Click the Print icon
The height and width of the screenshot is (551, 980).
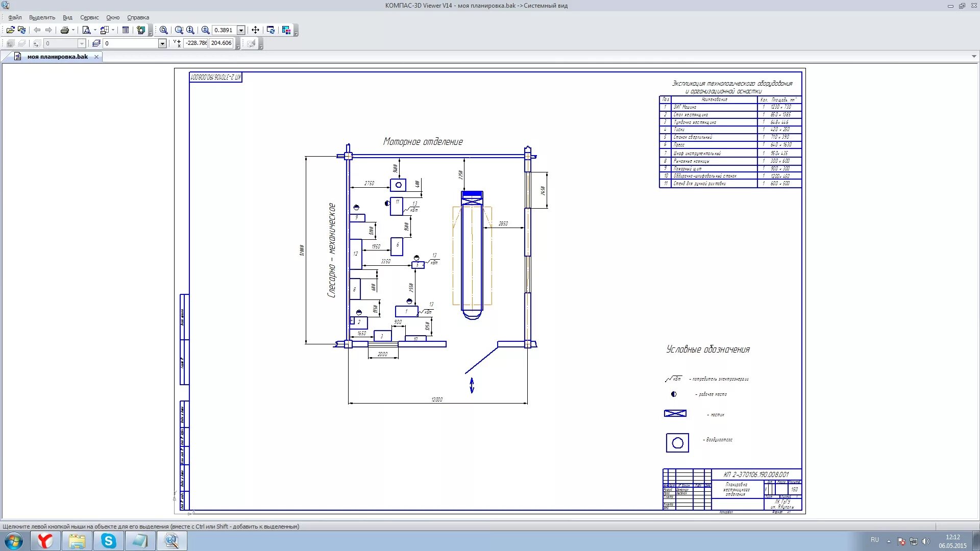coord(64,30)
